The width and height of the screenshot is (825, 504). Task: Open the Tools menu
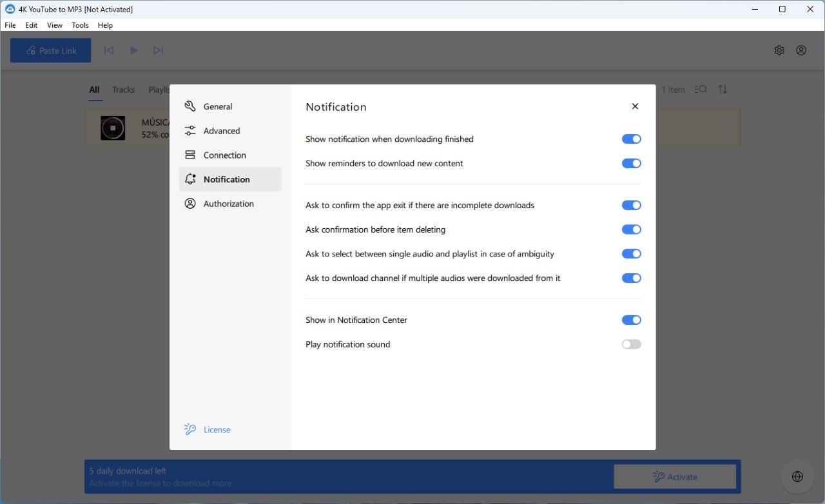tap(80, 25)
